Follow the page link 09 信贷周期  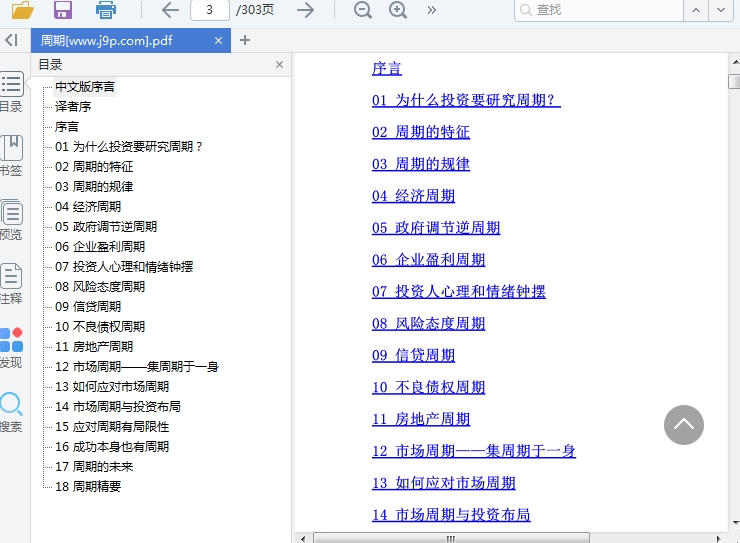pos(413,355)
